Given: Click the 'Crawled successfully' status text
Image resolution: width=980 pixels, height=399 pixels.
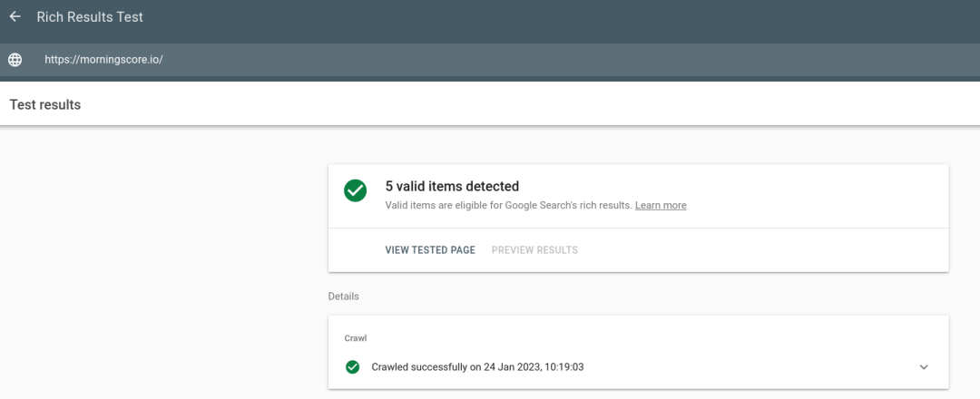Looking at the screenshot, I should coord(477,367).
